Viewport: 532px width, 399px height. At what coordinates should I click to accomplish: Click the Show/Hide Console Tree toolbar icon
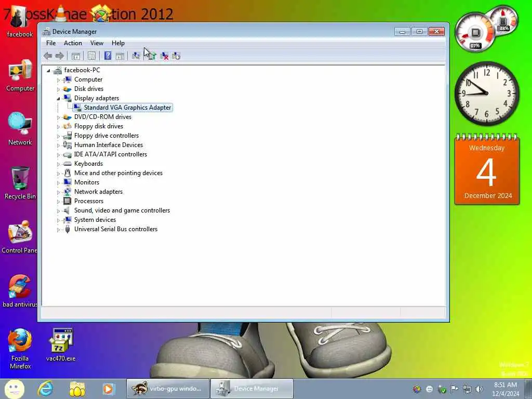click(75, 56)
